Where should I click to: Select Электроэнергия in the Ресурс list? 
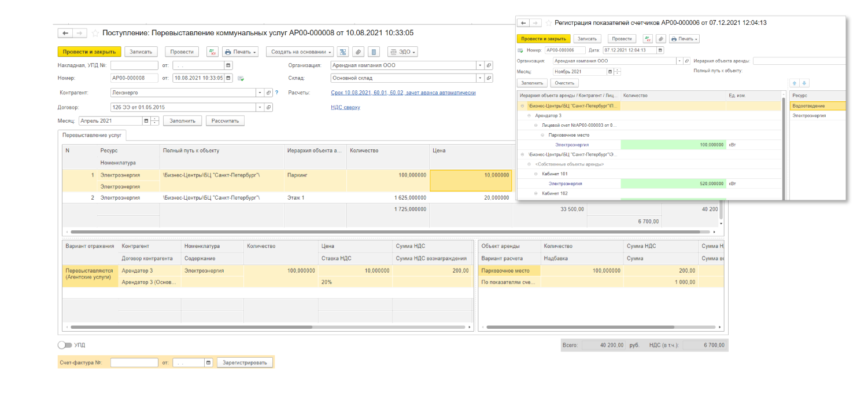point(809,116)
